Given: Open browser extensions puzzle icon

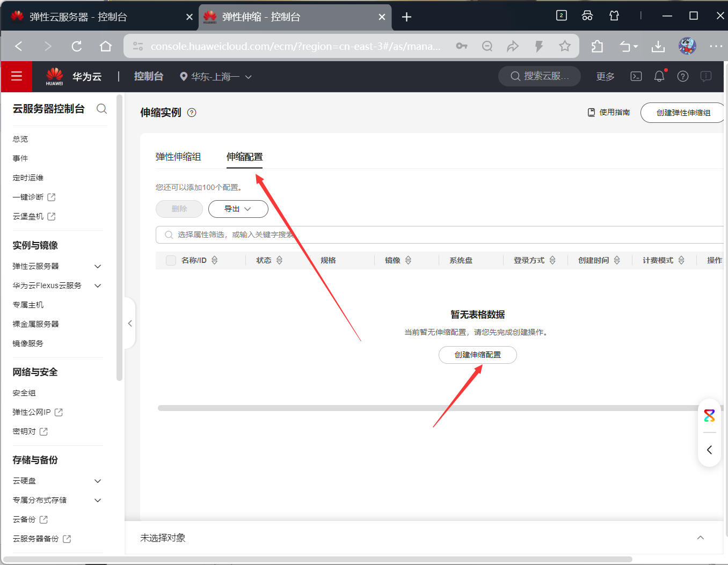Looking at the screenshot, I should click(597, 46).
